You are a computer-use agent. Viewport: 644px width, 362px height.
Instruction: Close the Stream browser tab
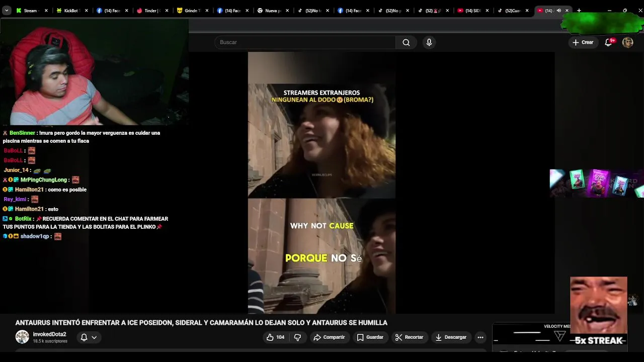46,11
